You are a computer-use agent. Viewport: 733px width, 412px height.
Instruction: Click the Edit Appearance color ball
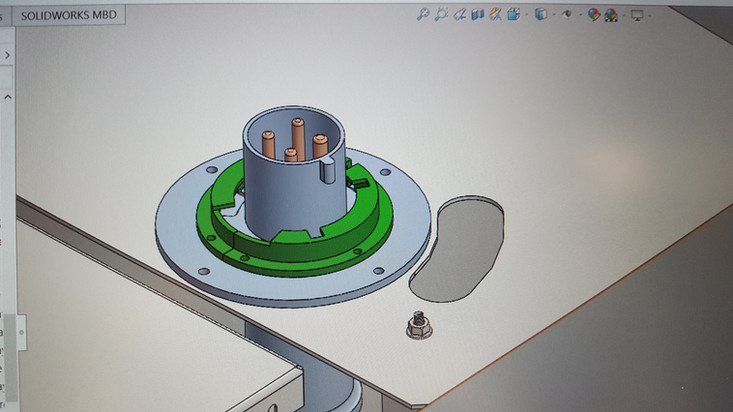(594, 15)
